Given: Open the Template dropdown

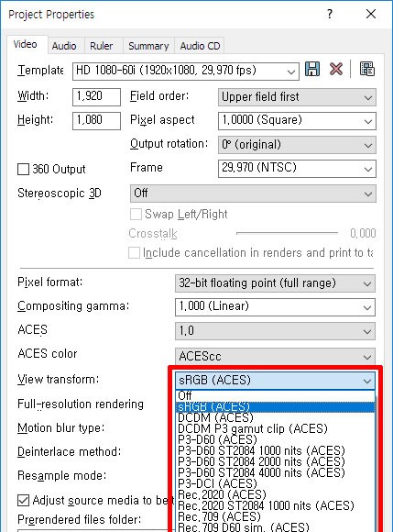Looking at the screenshot, I should point(186,72).
